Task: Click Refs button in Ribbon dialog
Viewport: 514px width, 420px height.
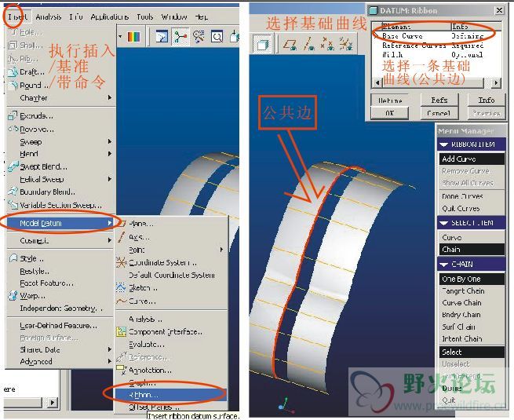Action: [x=439, y=100]
